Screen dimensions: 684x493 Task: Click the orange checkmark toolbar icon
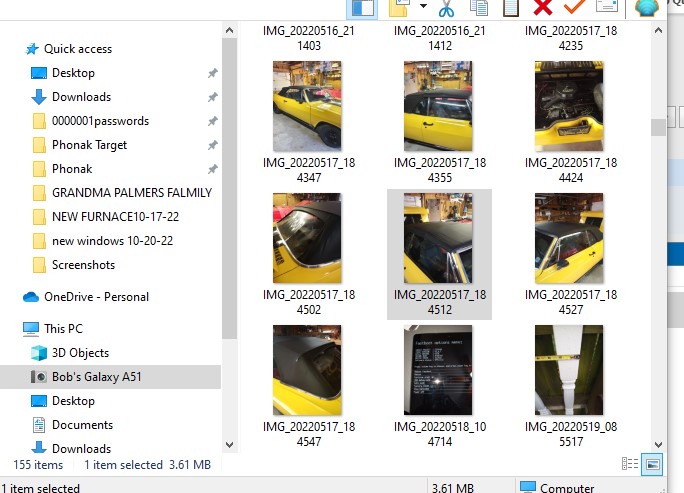point(574,8)
